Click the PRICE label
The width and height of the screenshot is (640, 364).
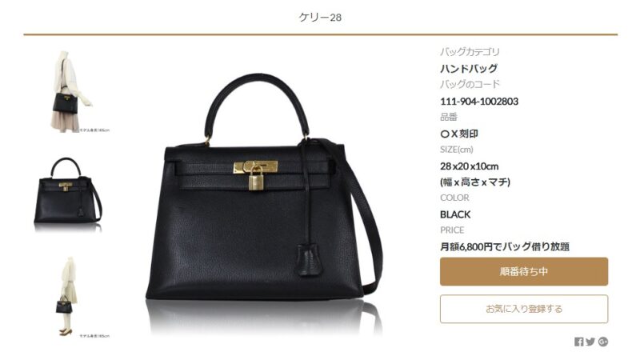[452, 230]
